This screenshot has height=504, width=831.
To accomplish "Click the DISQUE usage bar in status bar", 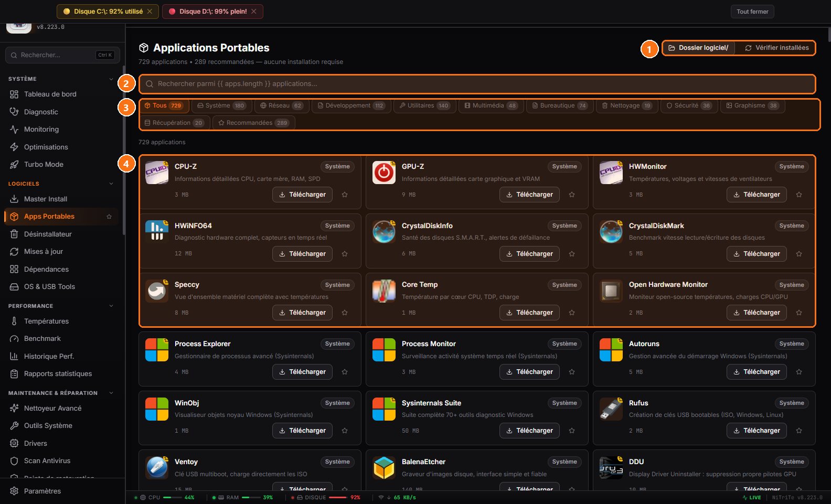I will point(337,497).
